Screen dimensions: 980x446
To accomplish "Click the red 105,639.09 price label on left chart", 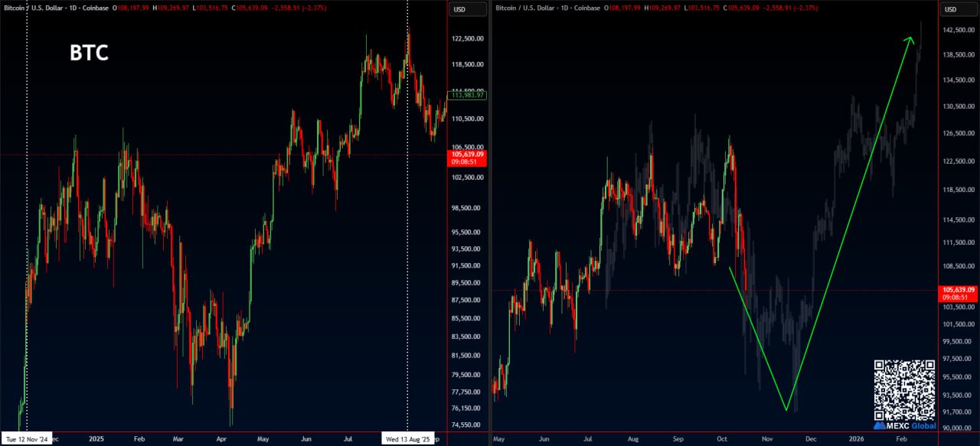I will click(x=467, y=158).
